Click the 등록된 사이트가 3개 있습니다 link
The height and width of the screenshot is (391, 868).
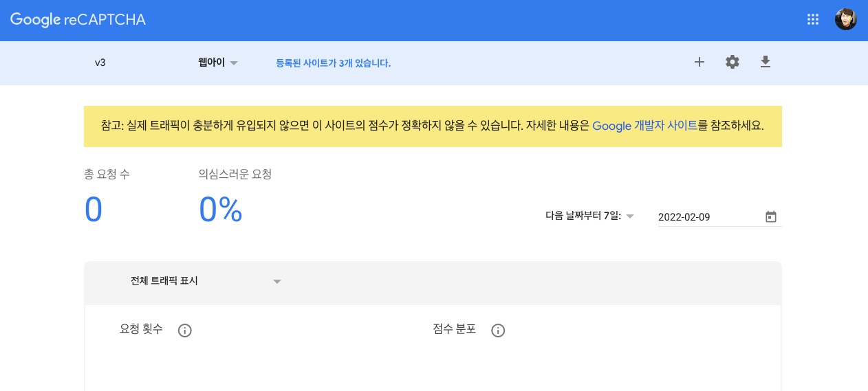[x=334, y=63]
